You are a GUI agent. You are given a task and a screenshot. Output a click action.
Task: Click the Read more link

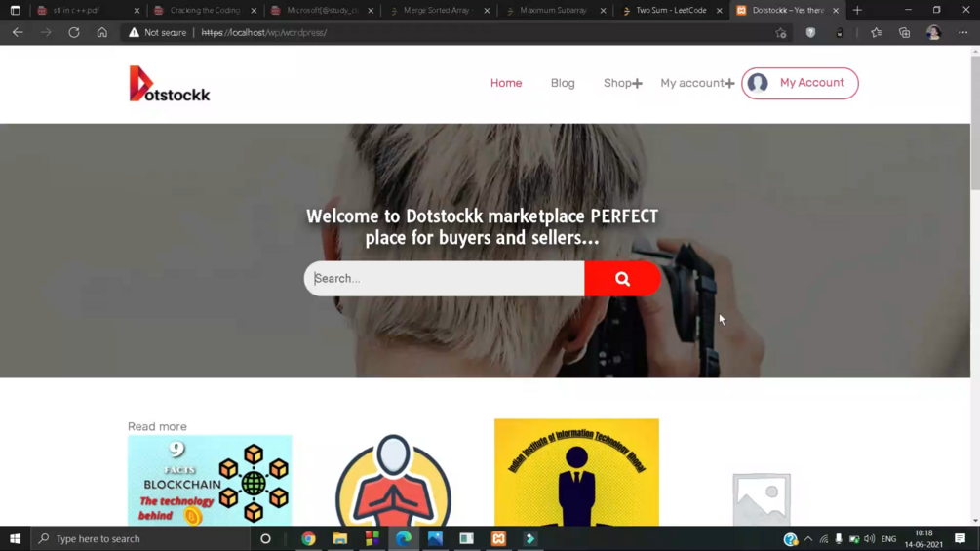(x=158, y=427)
